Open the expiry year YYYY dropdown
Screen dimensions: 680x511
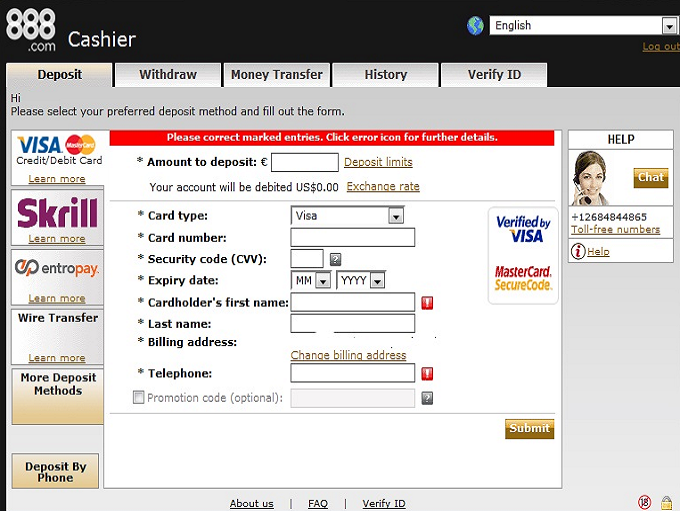[360, 280]
